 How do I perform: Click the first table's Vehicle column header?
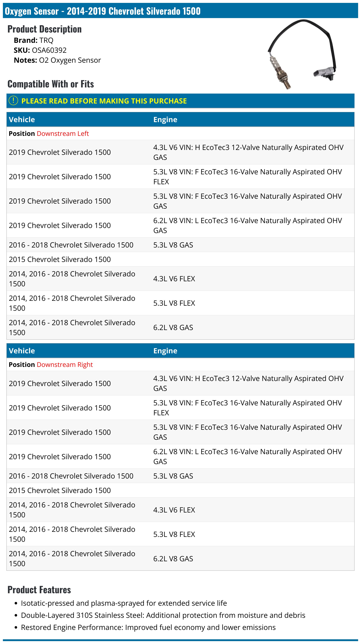point(22,120)
